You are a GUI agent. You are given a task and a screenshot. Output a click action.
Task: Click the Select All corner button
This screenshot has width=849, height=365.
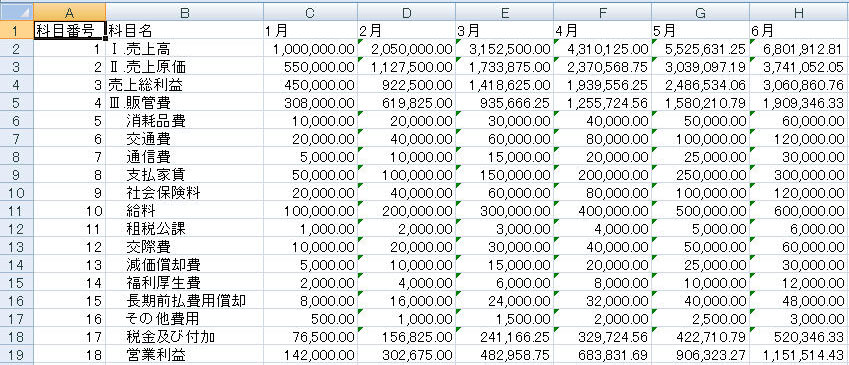[x=16, y=11]
